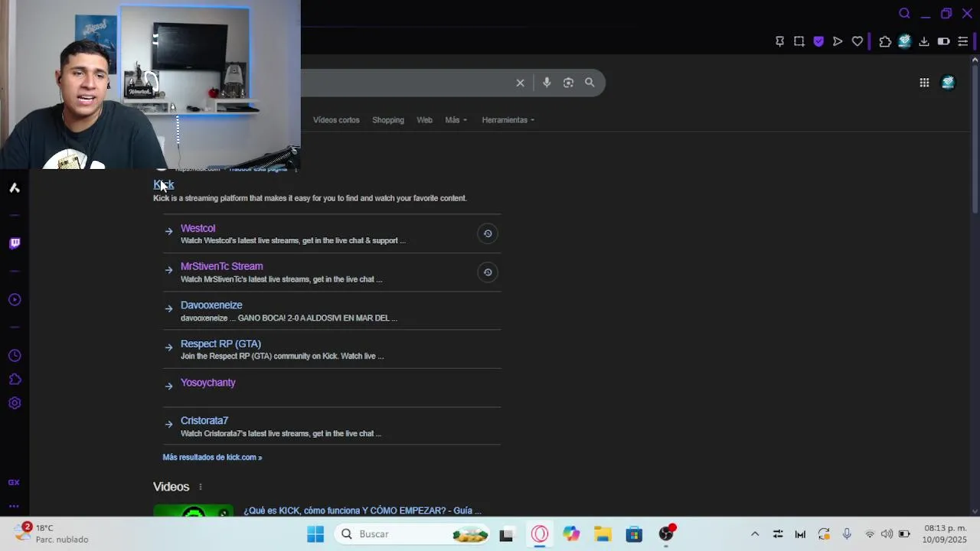Viewport: 980px width, 551px height.
Task: Take a snapshot with the capture icon
Action: (799, 41)
